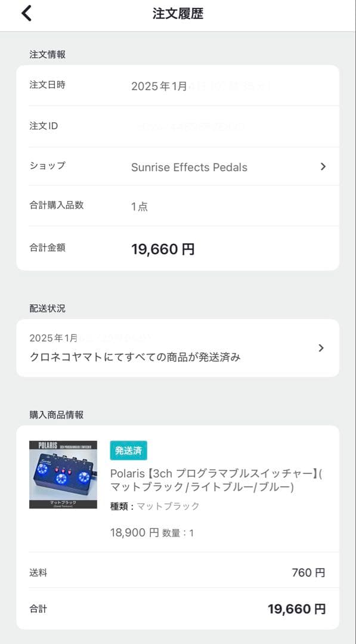356x644 pixels.
Task: Select the chevron next to the shop name
Action: (323, 167)
